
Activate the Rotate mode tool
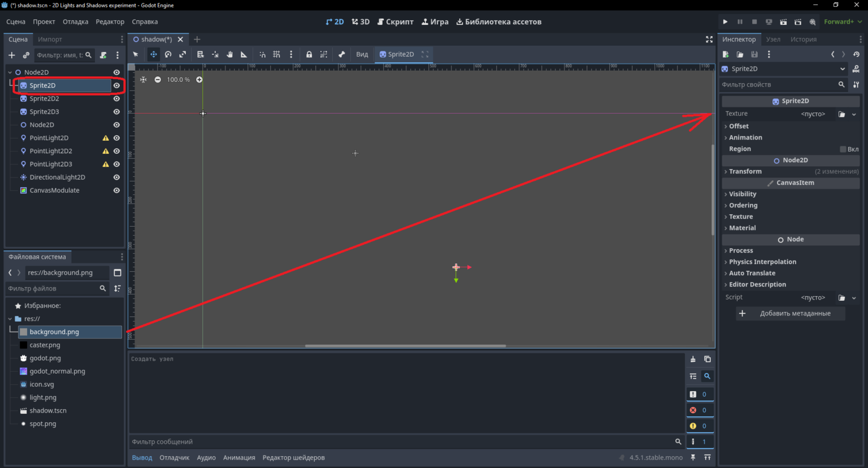pos(168,54)
